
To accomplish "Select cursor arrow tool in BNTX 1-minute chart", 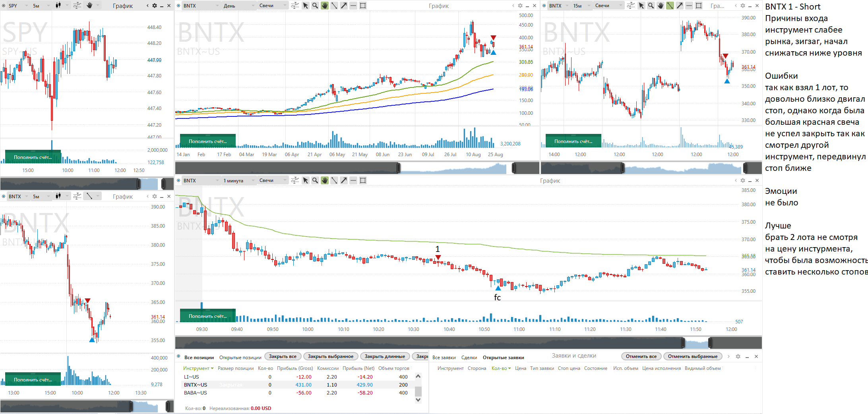I will pos(306,180).
